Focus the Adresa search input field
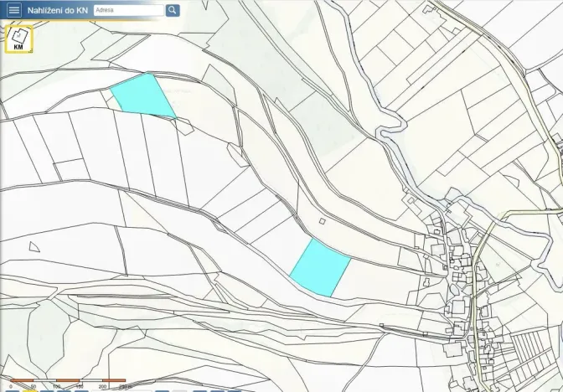This screenshot has width=563, height=392. coord(128,10)
